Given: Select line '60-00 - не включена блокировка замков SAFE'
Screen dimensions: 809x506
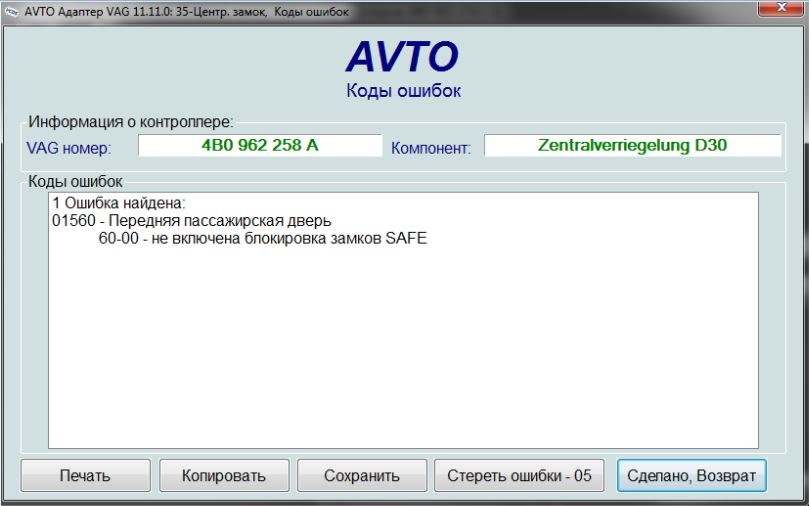Looking at the screenshot, I should tap(263, 238).
